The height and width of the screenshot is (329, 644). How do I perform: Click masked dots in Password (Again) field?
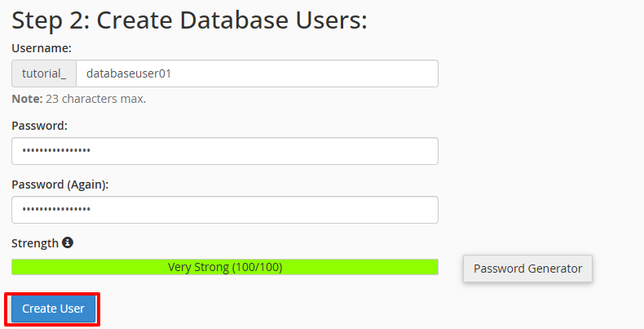pos(56,209)
